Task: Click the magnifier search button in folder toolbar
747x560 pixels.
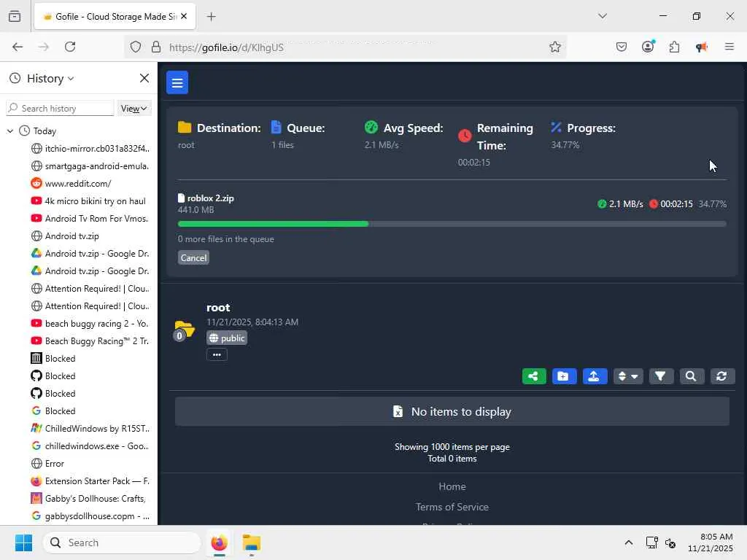Action: [x=691, y=376]
